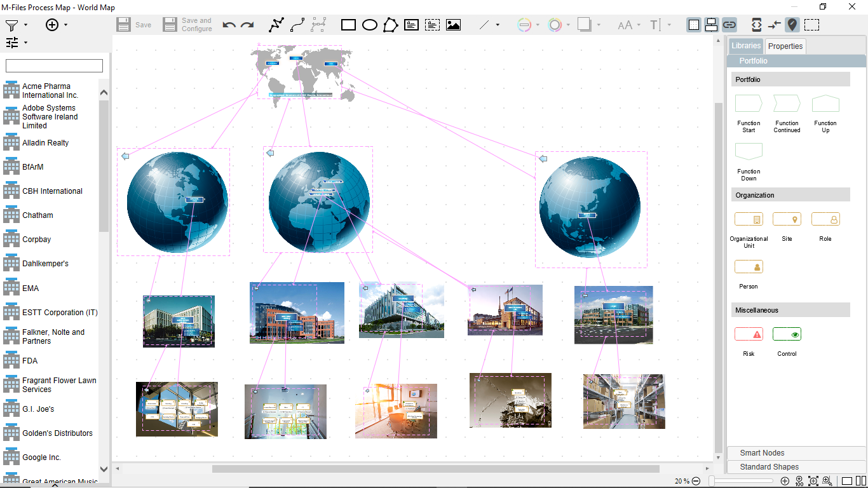Reset zoom to 100 percent
This screenshot has width=868, height=488.
(799, 481)
